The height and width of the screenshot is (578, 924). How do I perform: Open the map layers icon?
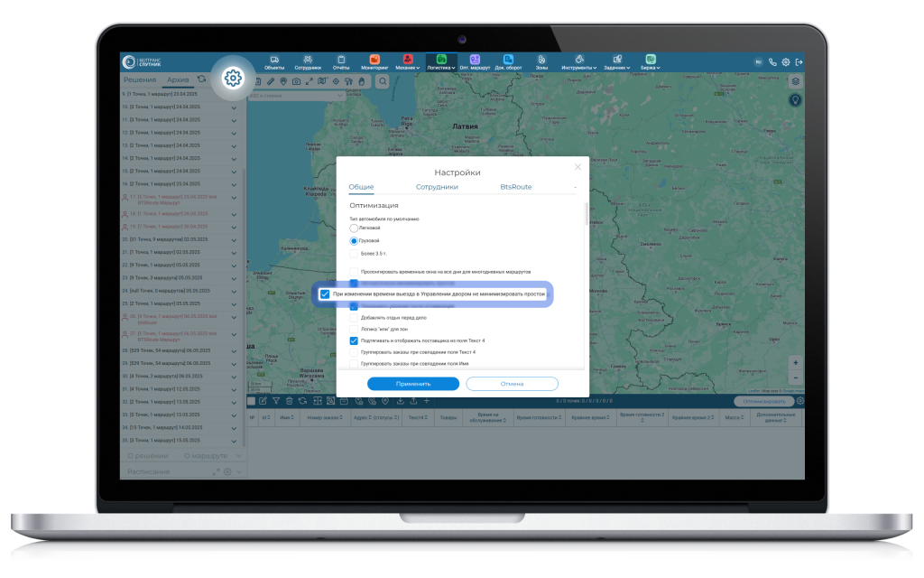click(795, 80)
